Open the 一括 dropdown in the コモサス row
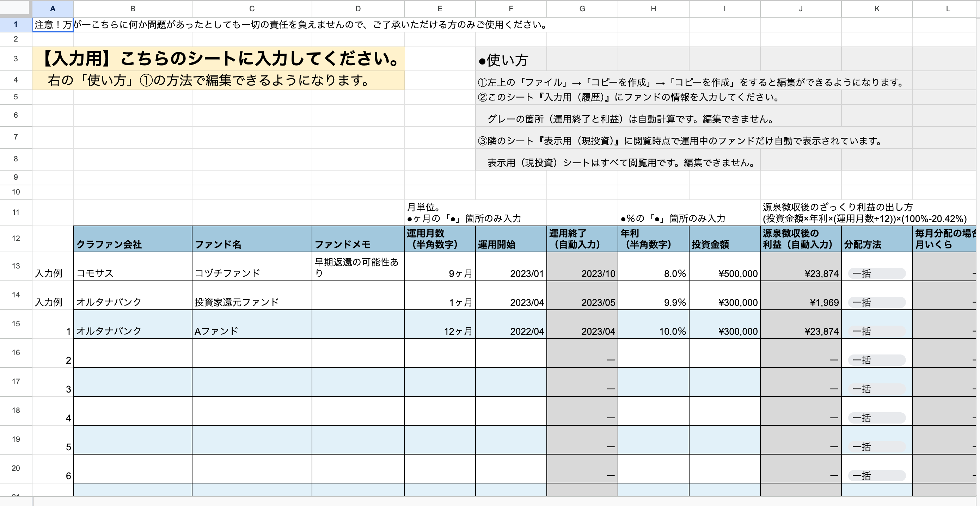 pos(876,273)
